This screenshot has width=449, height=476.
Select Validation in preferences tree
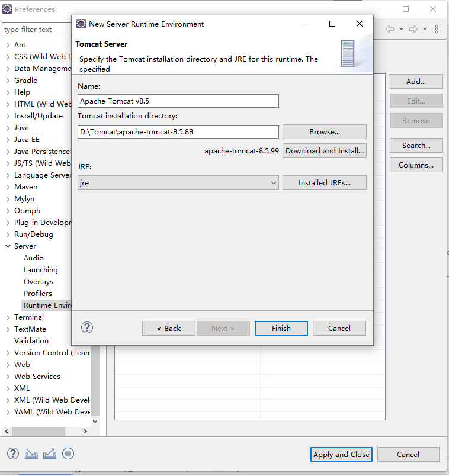point(31,341)
